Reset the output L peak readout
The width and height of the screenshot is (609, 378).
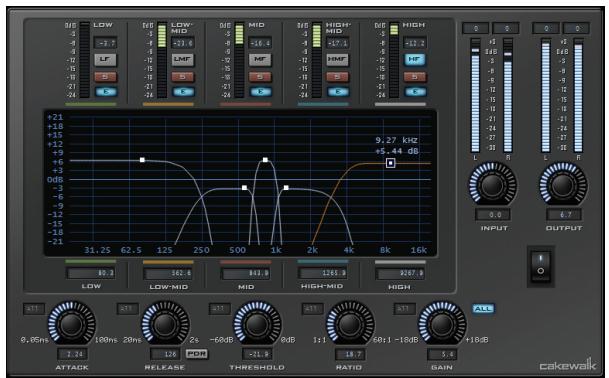coord(546,28)
